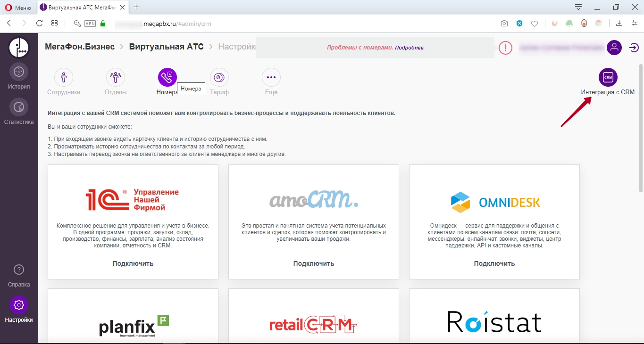Select Настройки gear in sidebar
644x344 pixels.
click(19, 305)
